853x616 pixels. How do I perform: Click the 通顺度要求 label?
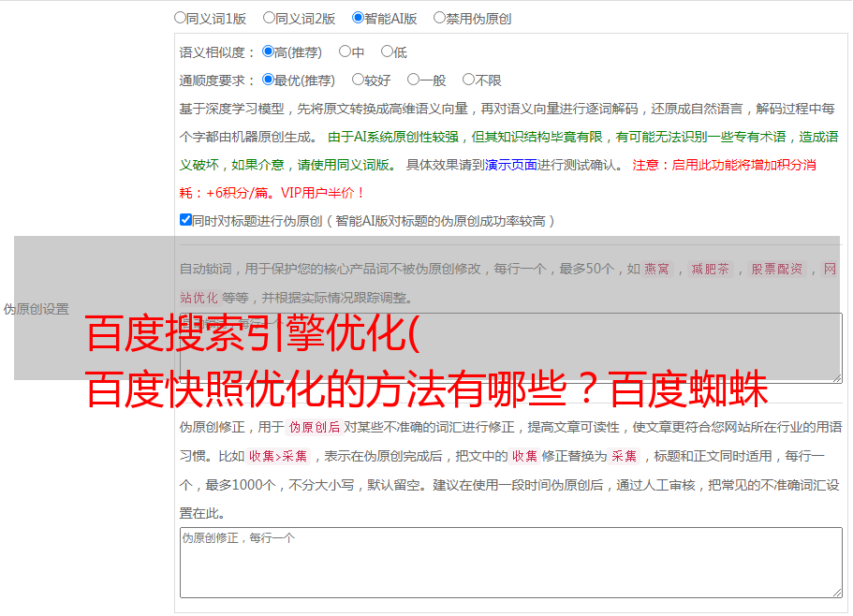point(217,81)
